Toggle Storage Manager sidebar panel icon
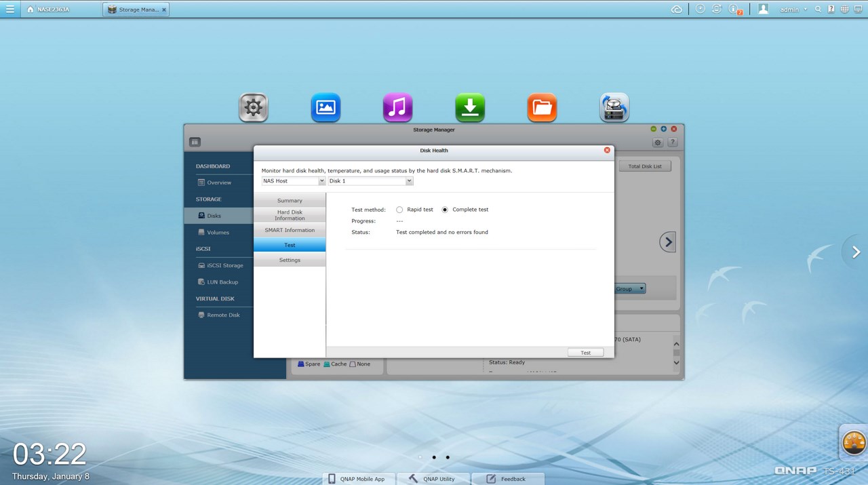This screenshot has height=485, width=868. [x=195, y=142]
